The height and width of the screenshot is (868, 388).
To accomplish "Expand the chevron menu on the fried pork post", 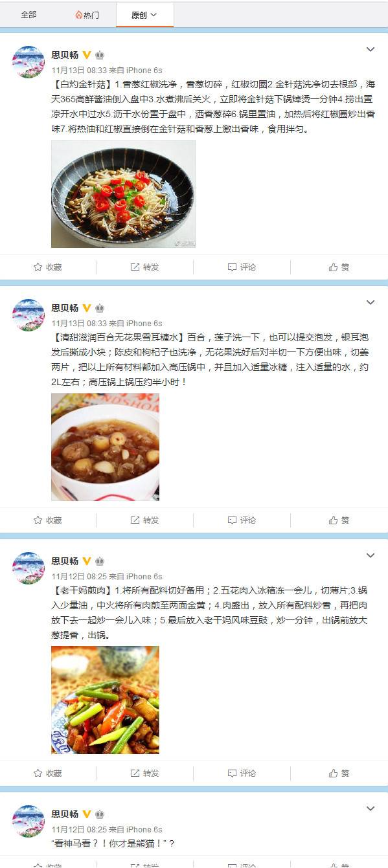I will pyautogui.click(x=371, y=556).
